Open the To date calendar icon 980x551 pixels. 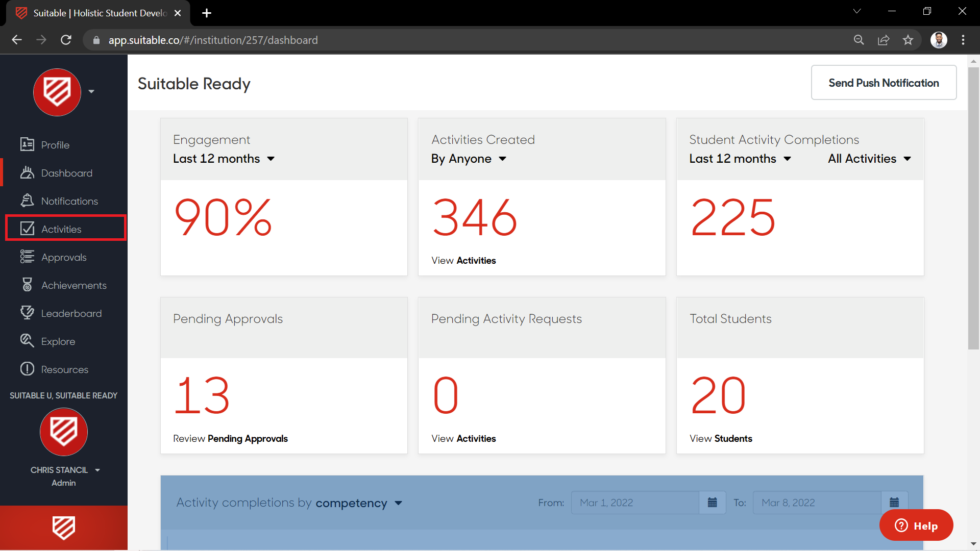[894, 503]
